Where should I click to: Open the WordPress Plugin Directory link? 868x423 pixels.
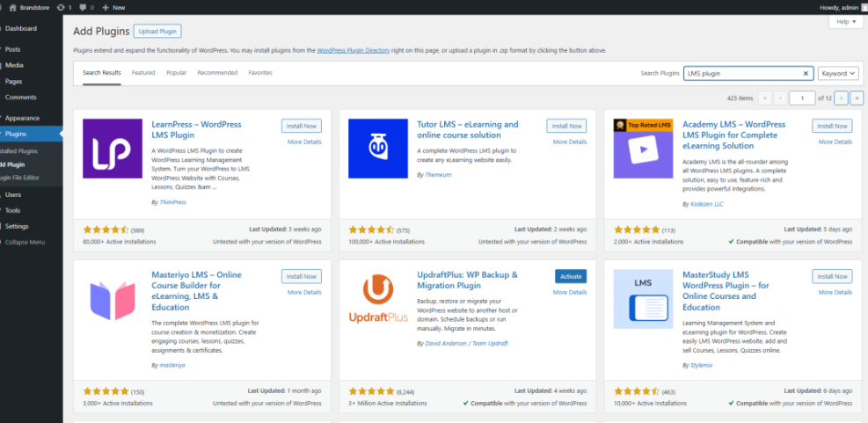click(354, 50)
